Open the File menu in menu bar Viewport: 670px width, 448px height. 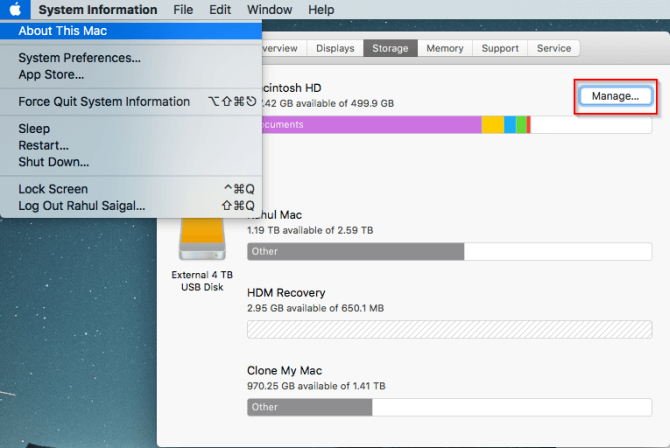click(x=183, y=10)
